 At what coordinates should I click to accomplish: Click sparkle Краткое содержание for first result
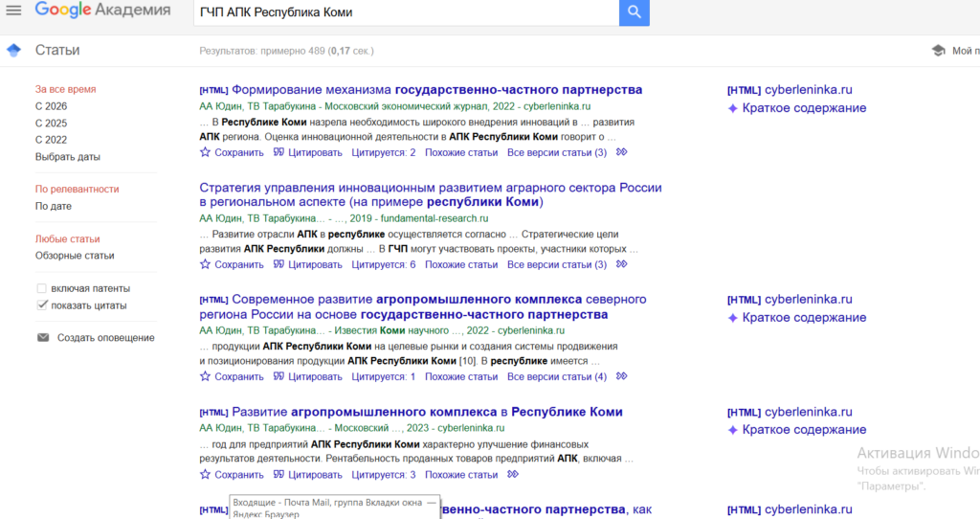click(797, 108)
